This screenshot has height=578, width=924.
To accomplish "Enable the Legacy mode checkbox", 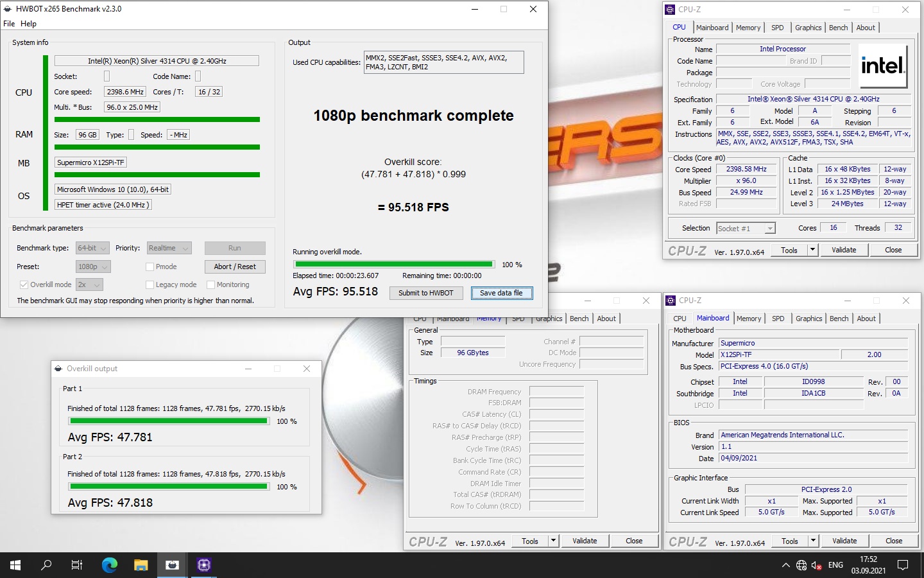I will [x=150, y=285].
